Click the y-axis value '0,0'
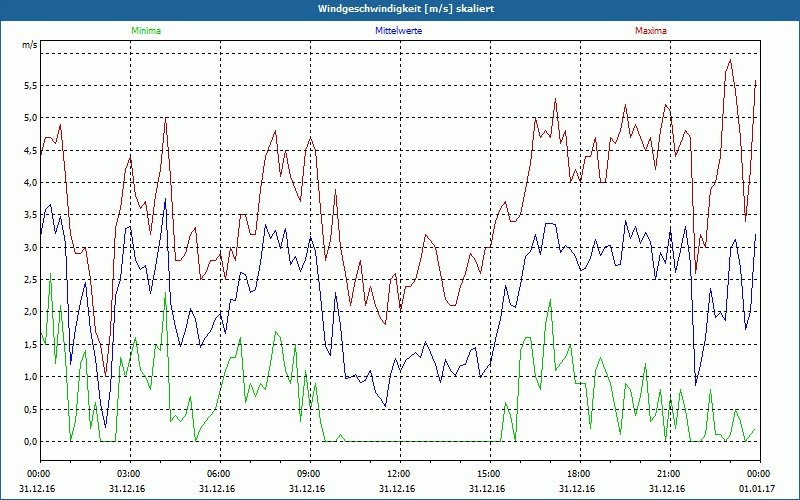 click(x=31, y=442)
